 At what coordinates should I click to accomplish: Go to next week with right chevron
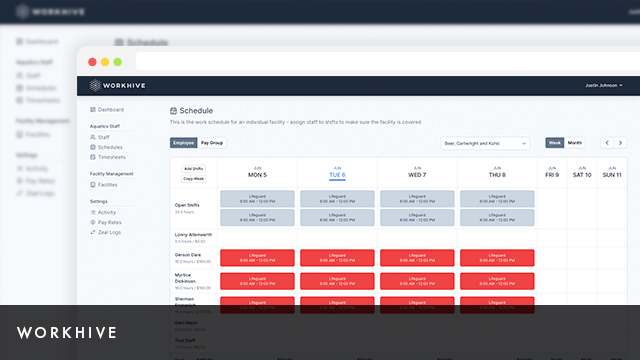(620, 143)
